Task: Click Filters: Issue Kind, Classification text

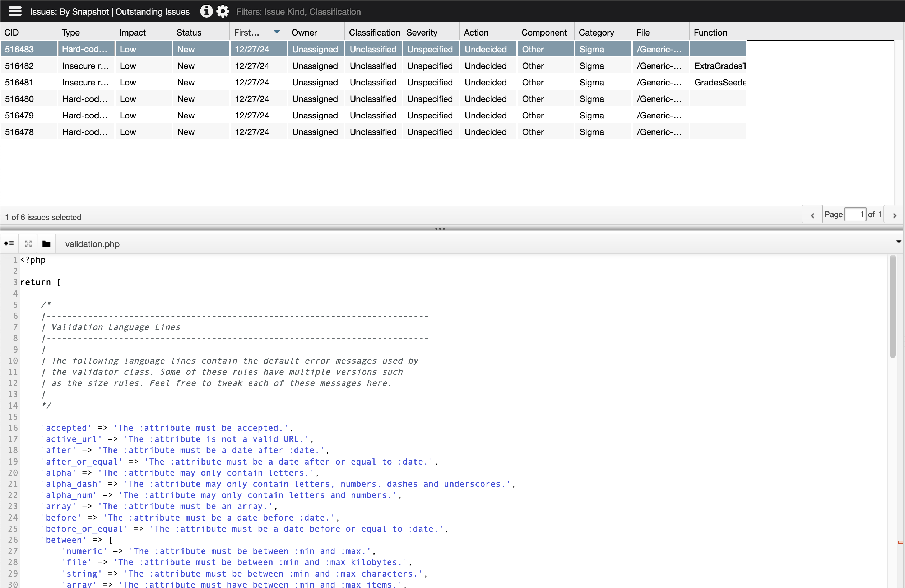Action: (x=298, y=11)
